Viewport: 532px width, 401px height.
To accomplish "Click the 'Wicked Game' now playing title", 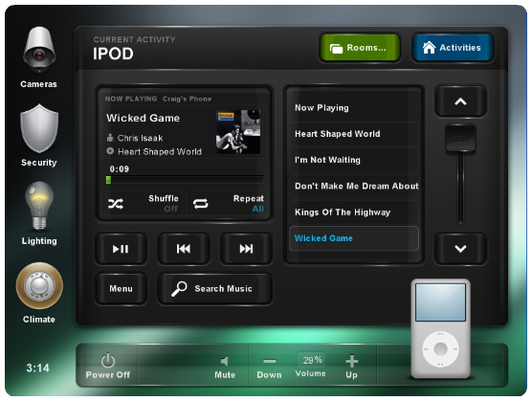I will coord(143,118).
